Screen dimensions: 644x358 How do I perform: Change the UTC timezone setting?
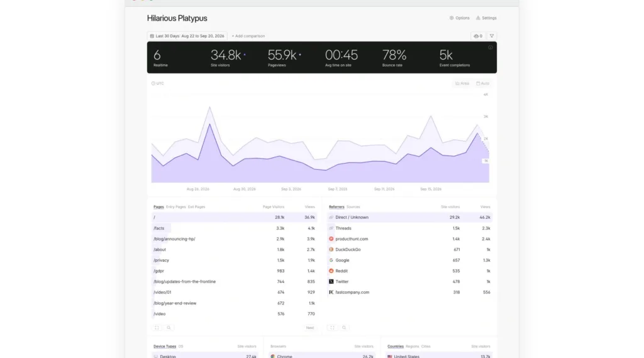tap(158, 84)
